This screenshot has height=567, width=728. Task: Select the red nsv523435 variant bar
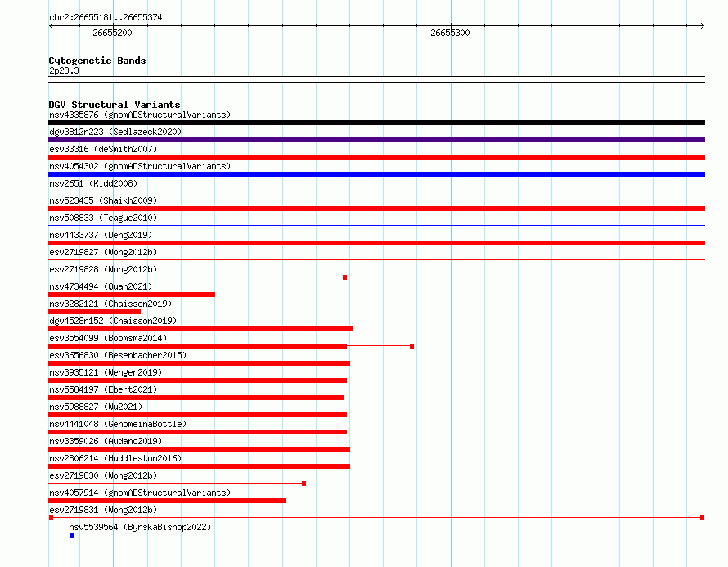click(x=376, y=209)
